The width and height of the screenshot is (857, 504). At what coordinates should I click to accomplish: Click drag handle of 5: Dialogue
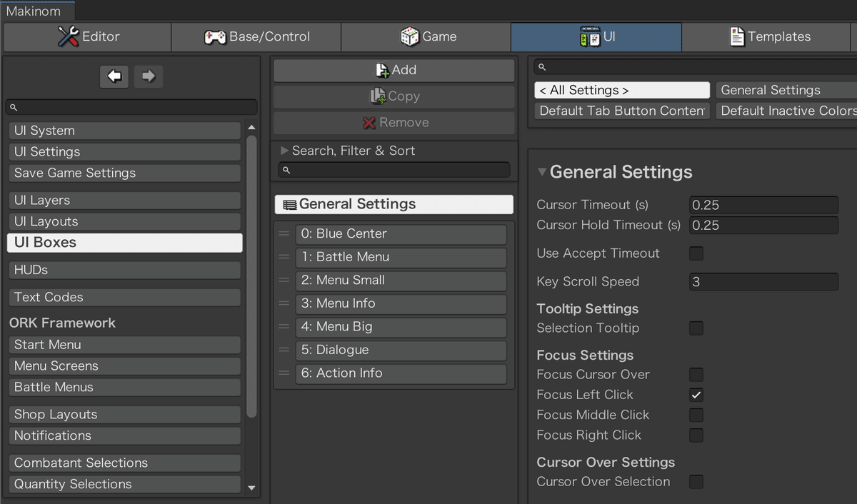click(x=284, y=350)
